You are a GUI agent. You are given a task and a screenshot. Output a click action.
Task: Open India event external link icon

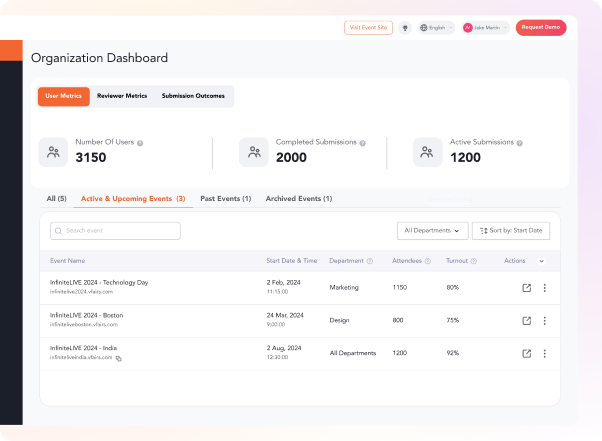coord(527,353)
